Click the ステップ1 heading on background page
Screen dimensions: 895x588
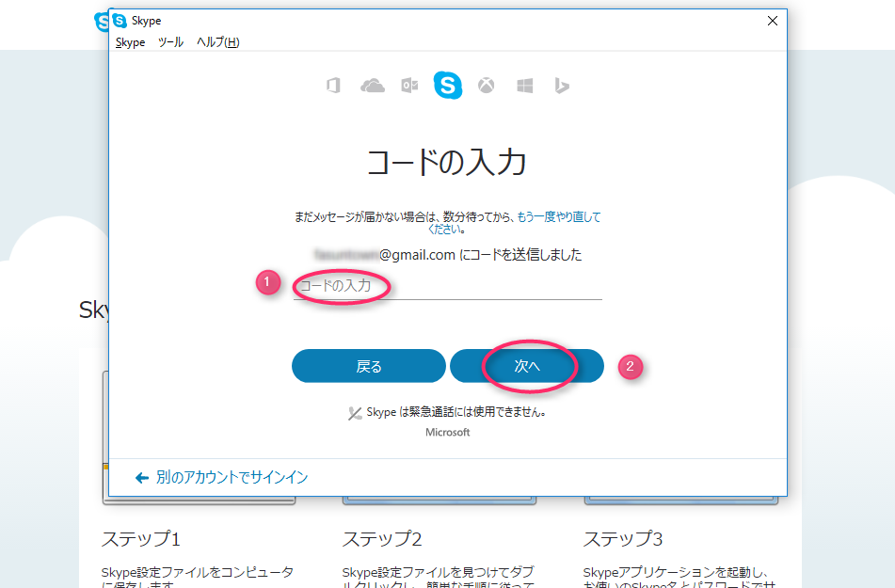click(141, 539)
